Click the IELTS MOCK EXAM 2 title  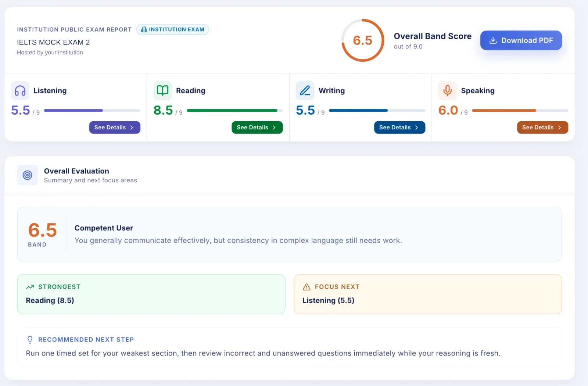(53, 42)
